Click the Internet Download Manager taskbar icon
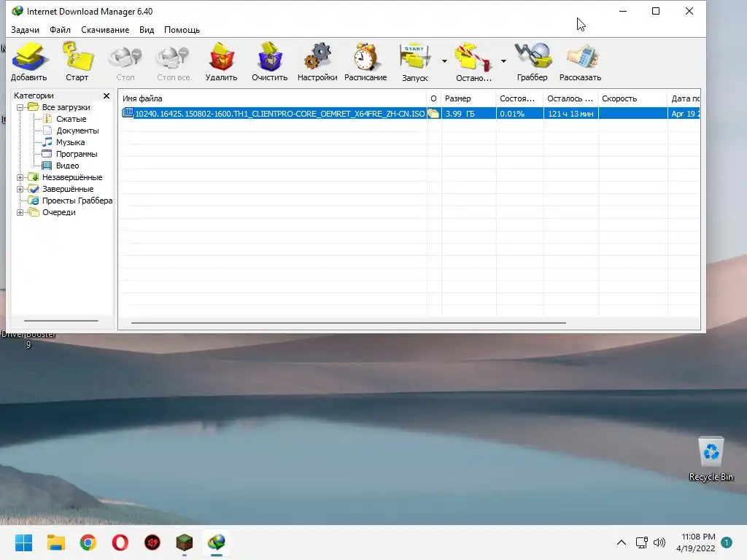This screenshot has width=747, height=560. [217, 542]
